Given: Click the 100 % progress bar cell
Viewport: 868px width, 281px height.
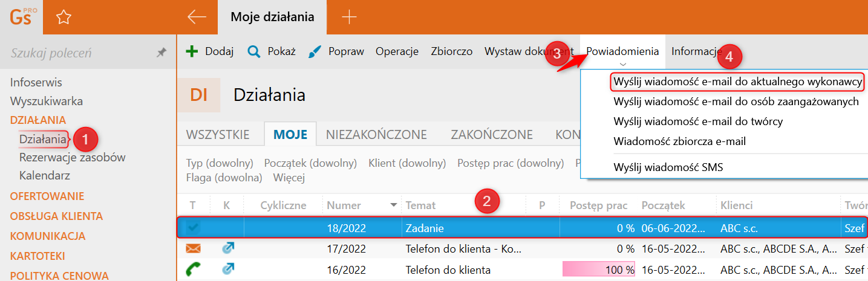Looking at the screenshot, I should pyautogui.click(x=598, y=270).
